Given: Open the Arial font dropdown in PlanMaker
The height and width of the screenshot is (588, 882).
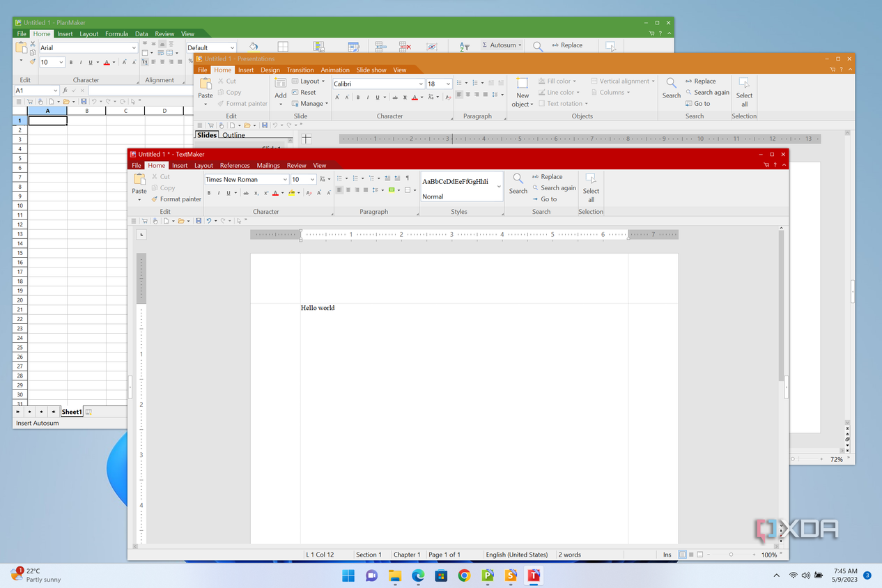Looking at the screenshot, I should [134, 48].
